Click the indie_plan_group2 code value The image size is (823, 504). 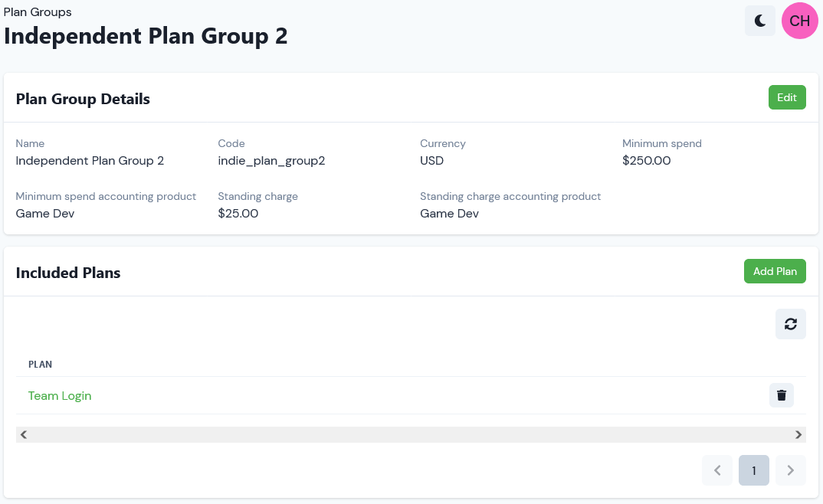[x=271, y=161]
